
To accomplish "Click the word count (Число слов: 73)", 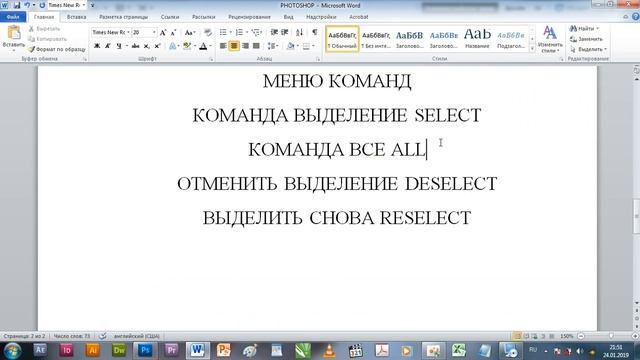I will 72,336.
